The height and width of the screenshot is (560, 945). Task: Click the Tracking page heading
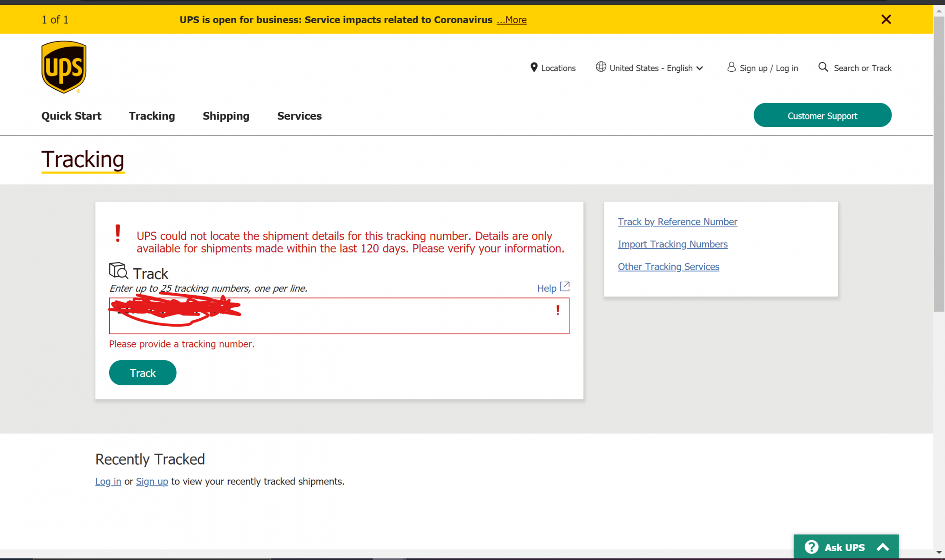tap(83, 160)
